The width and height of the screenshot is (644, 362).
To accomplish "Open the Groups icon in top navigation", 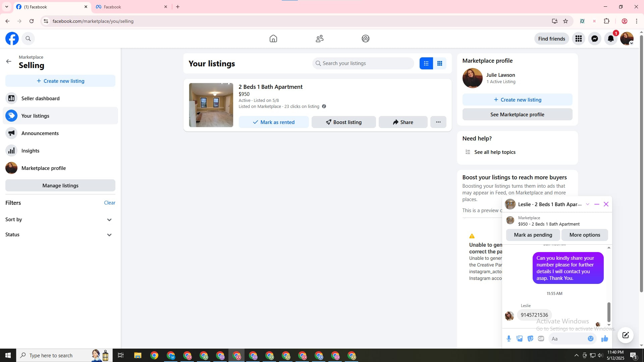I will (366, 39).
